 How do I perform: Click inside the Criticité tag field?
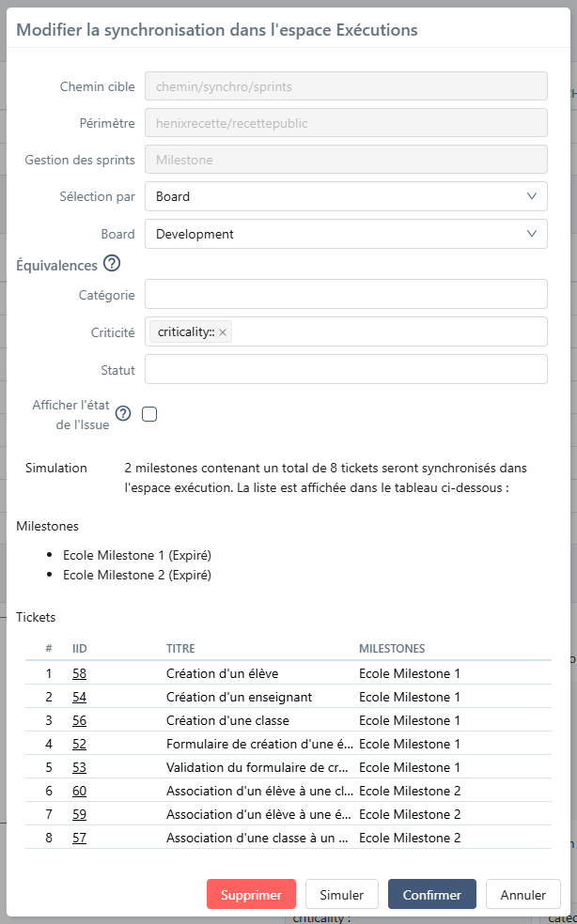pyautogui.click(x=385, y=331)
